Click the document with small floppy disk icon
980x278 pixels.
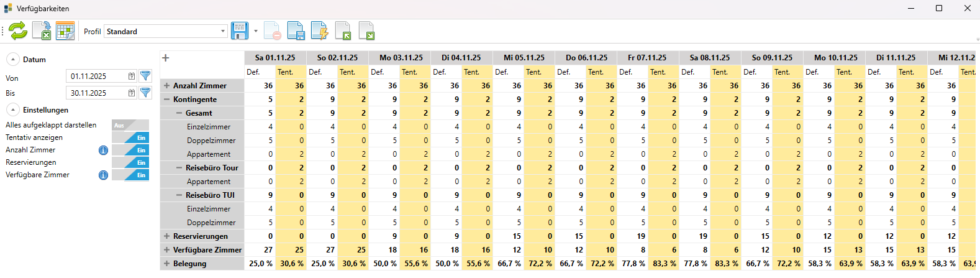296,30
